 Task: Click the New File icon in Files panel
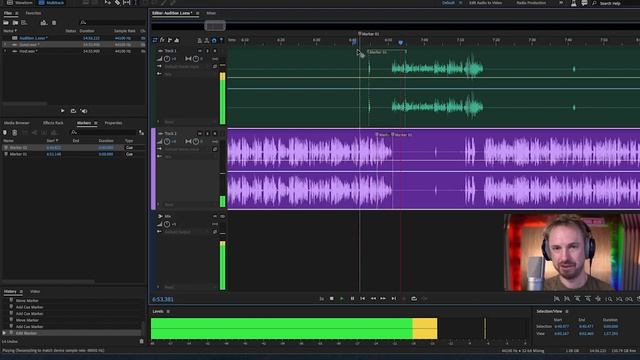(x=24, y=23)
